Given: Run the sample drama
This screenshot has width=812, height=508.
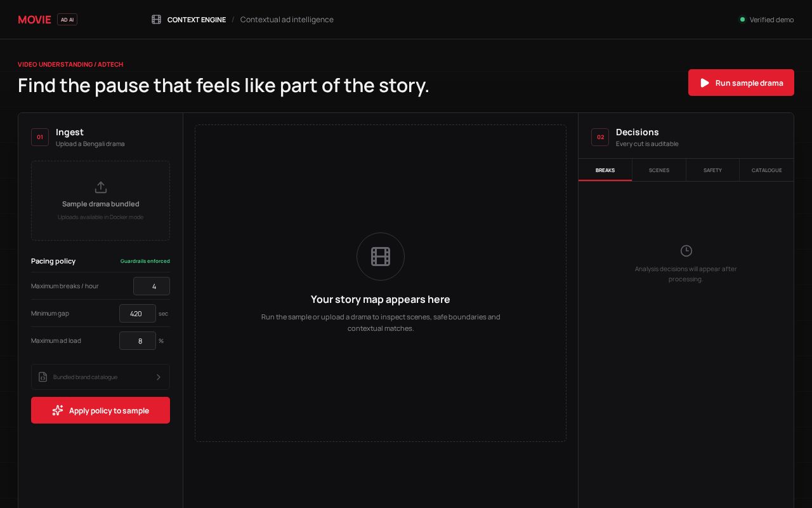Looking at the screenshot, I should coord(741,83).
